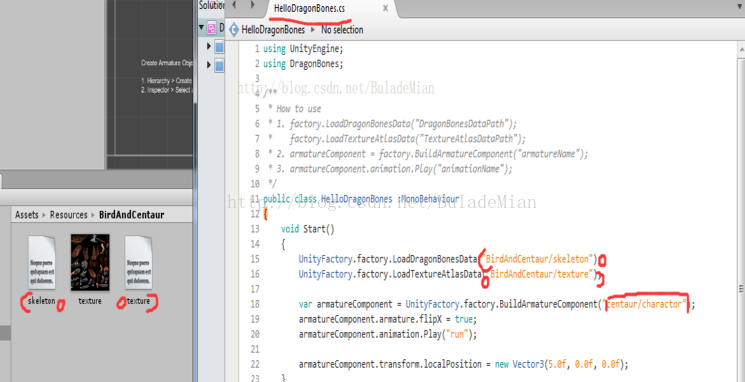Open the No selection member dropdown
745x382 pixels.
[x=342, y=30]
